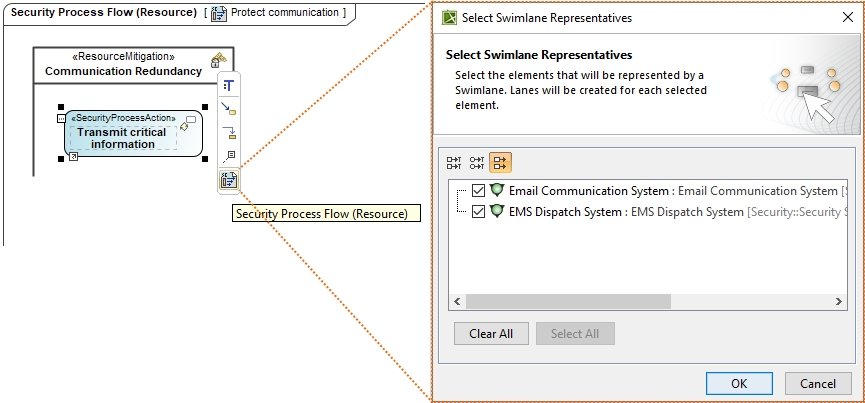Click the note/comment anchor icon in the manipulator toolbar
Screen dimensions: 865x403
(x=229, y=156)
